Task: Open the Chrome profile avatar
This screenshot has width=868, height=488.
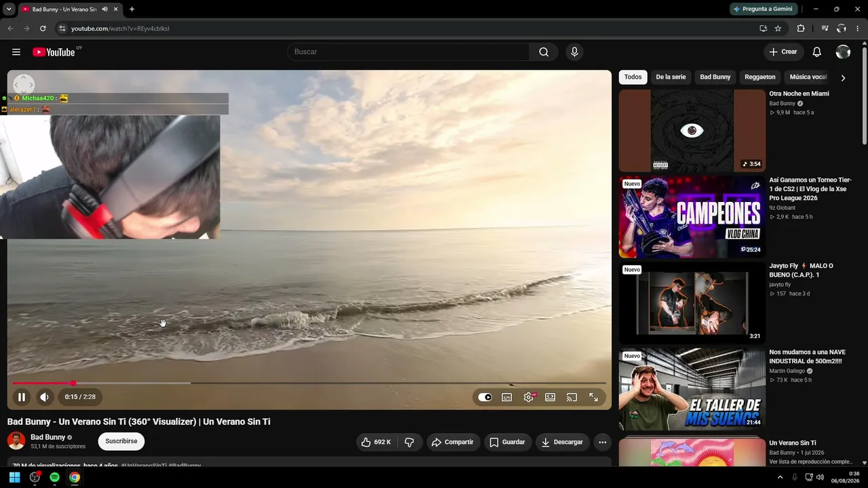Action: [841, 28]
